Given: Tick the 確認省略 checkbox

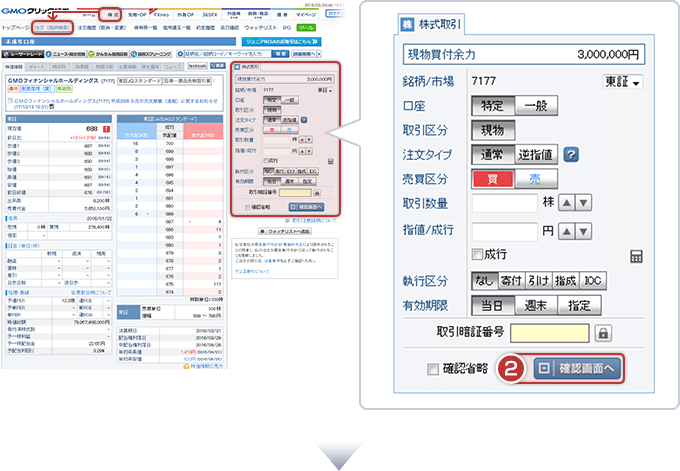Looking at the screenshot, I should tap(433, 368).
